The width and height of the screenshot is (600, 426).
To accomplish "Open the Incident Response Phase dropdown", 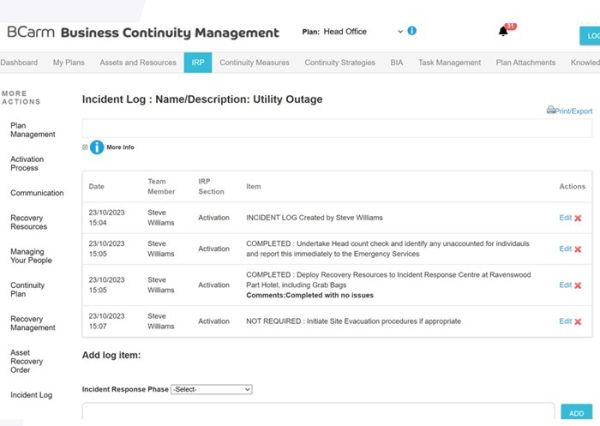I will 211,389.
